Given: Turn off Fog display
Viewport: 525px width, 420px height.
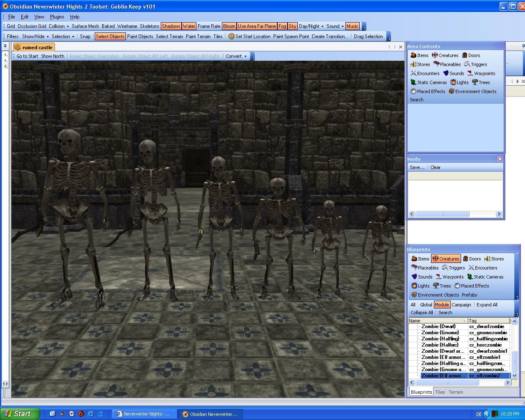Looking at the screenshot, I should point(282,26).
